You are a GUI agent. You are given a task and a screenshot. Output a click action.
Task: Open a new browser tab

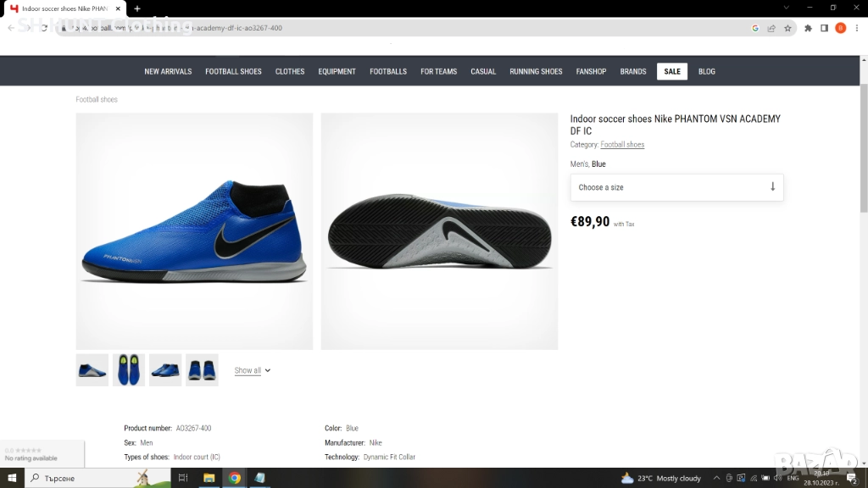(137, 8)
